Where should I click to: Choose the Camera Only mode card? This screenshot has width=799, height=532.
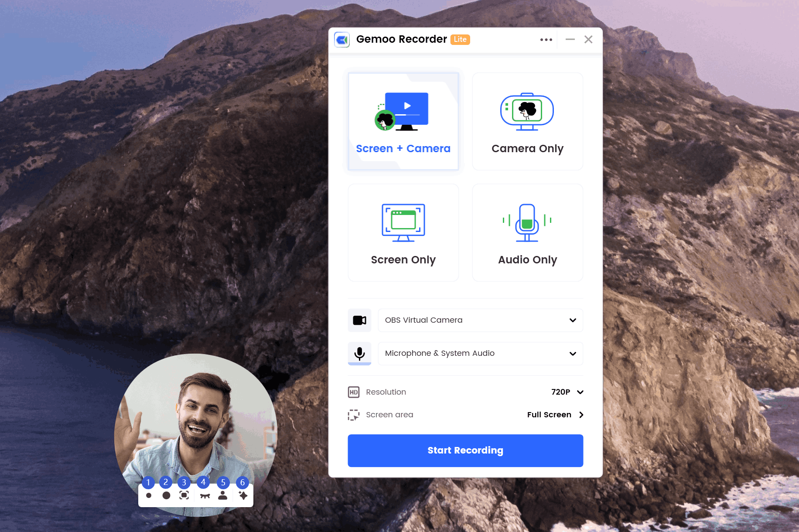coord(527,121)
